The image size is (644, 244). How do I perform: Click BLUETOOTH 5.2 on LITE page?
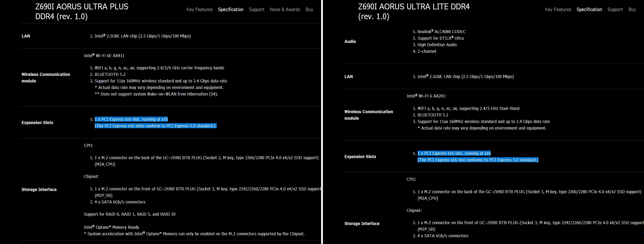coord(433,115)
